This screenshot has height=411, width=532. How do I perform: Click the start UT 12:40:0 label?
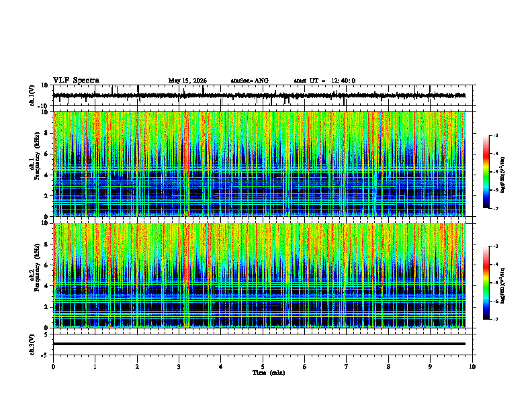[x=324, y=81]
